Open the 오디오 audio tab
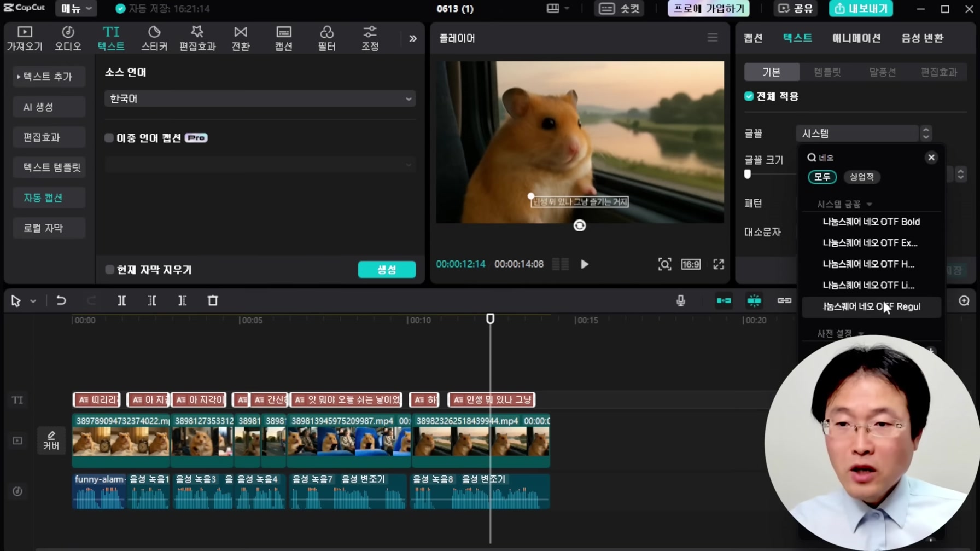The image size is (980, 551). pyautogui.click(x=68, y=38)
